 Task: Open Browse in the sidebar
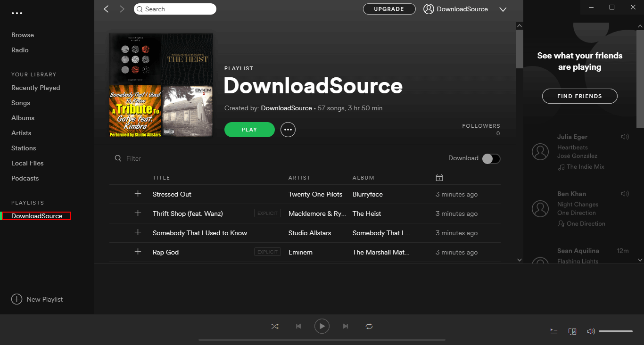23,35
